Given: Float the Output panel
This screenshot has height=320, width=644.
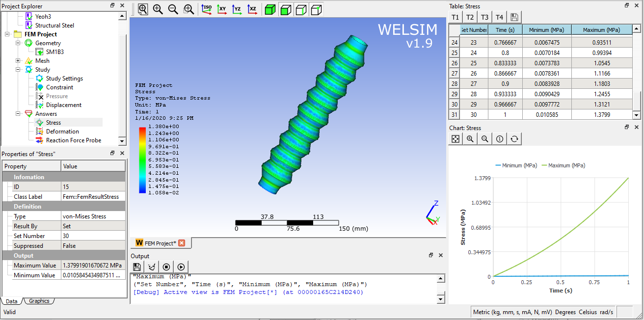Looking at the screenshot, I should click(430, 255).
